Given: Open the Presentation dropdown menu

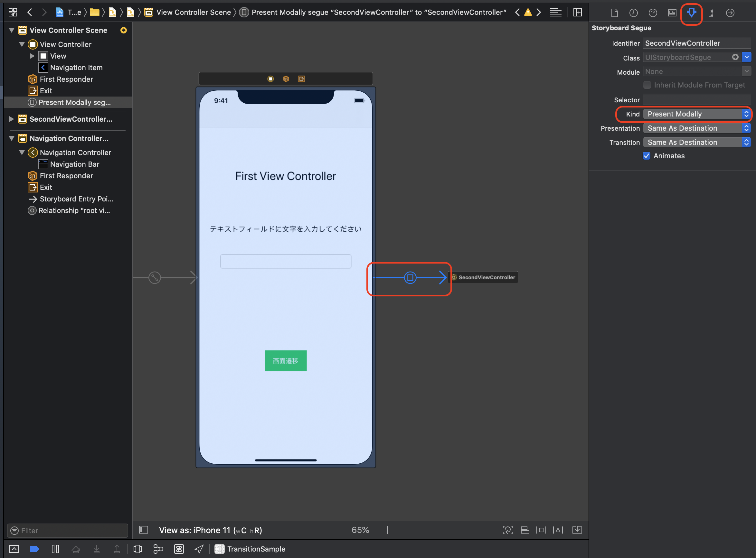Looking at the screenshot, I should click(696, 128).
